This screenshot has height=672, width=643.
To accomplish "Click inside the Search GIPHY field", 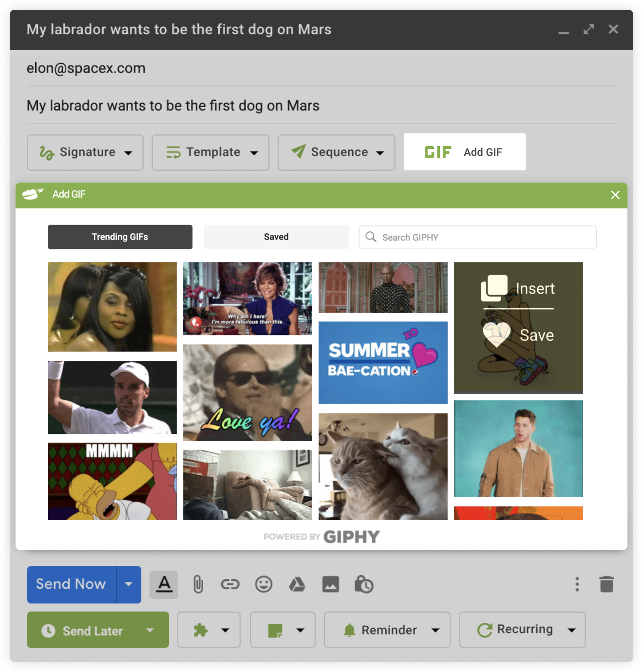I will point(477,237).
